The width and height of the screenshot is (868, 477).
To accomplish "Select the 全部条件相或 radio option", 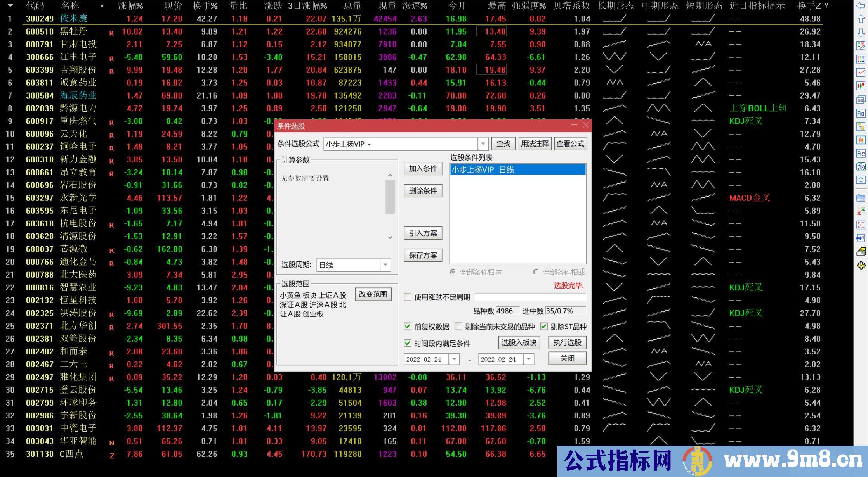I will tap(536, 272).
